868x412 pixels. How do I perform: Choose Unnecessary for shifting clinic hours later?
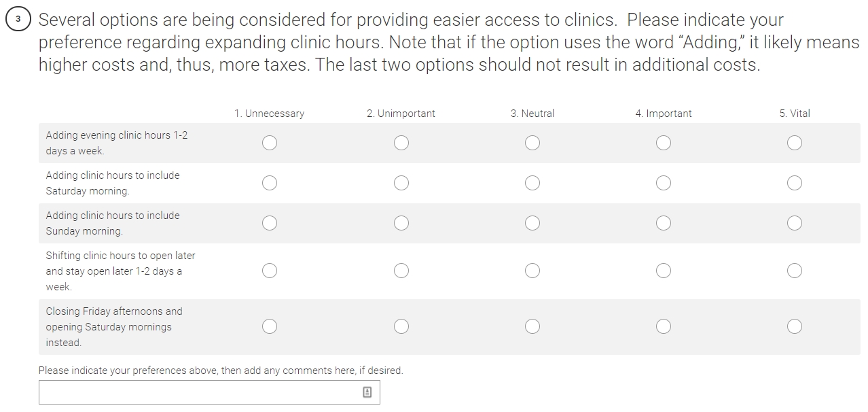click(270, 271)
